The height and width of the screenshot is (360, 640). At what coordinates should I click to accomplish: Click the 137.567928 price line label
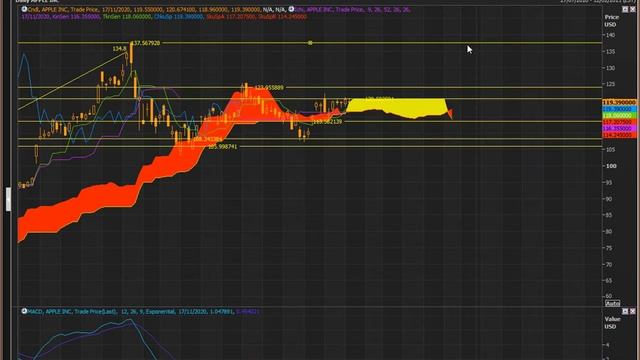(147, 43)
